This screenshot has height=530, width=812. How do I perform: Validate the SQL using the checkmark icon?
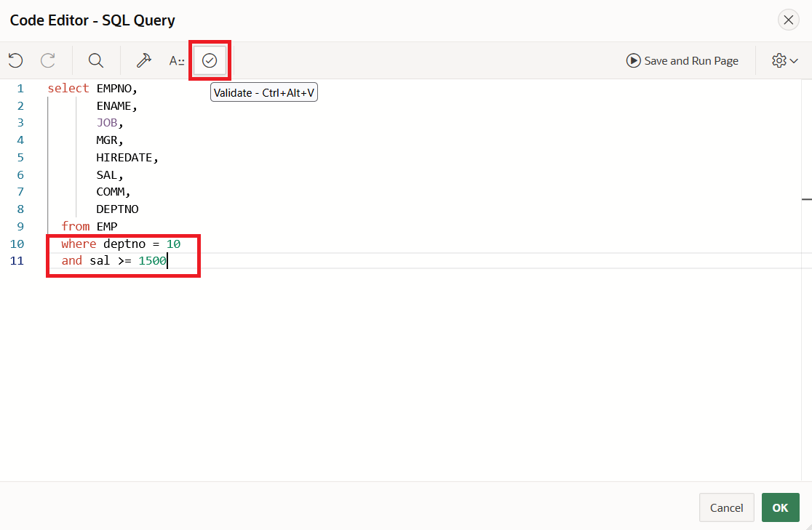[x=210, y=60]
